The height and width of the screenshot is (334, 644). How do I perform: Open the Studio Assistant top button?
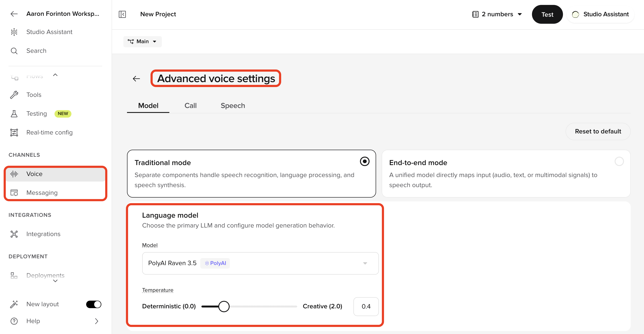(x=600, y=14)
